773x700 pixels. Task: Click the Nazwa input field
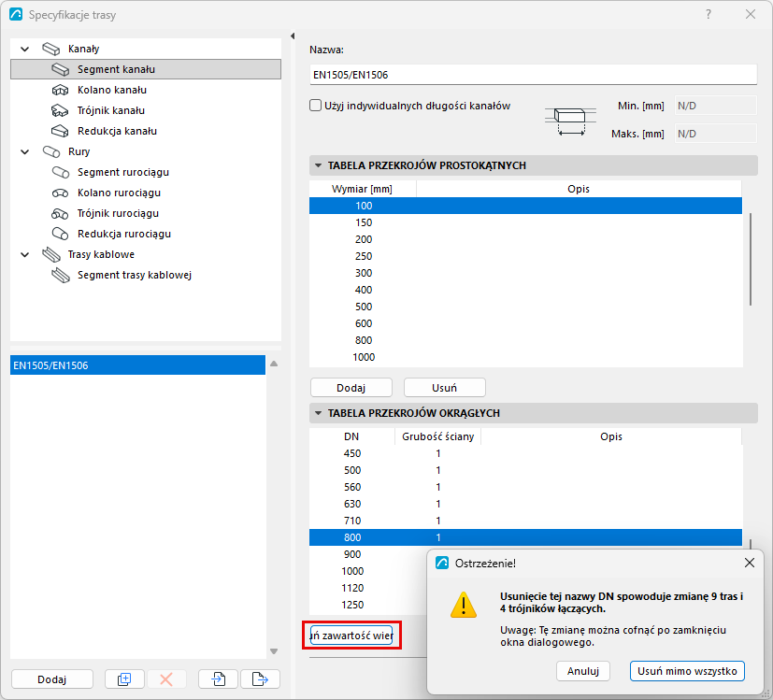tap(533, 75)
